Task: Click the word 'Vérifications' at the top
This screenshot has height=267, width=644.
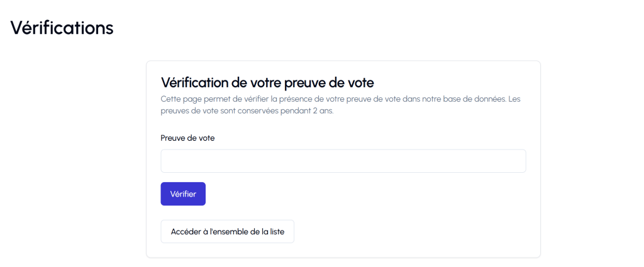Action: [x=62, y=28]
